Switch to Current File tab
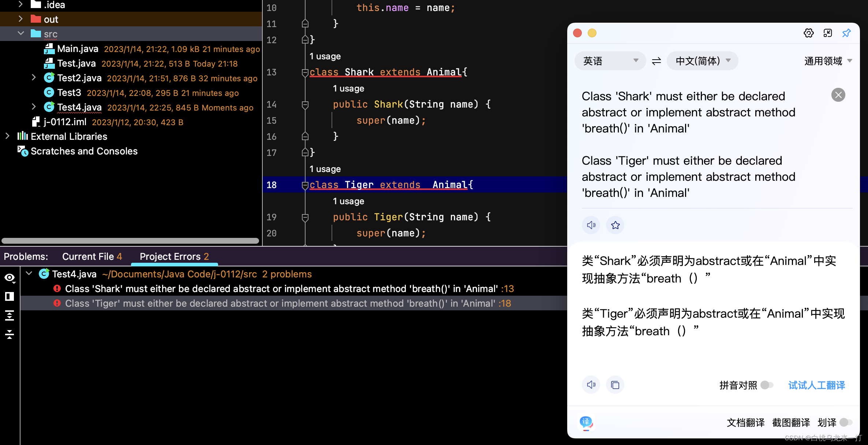This screenshot has height=445, width=868. (x=92, y=257)
